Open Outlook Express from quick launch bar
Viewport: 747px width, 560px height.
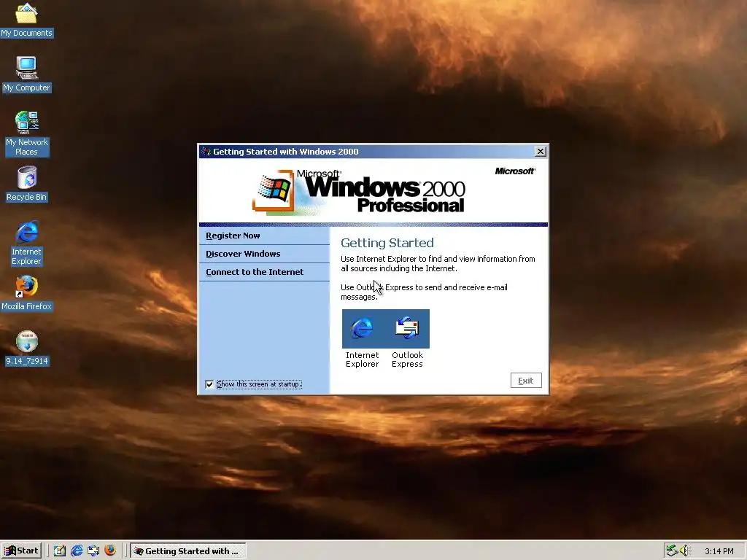93,551
